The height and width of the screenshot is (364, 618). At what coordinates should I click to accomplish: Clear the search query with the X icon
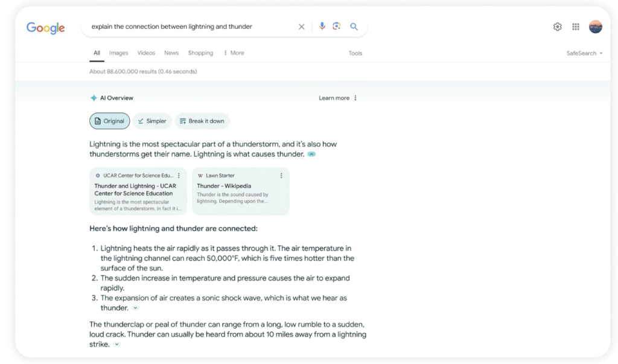tap(301, 27)
